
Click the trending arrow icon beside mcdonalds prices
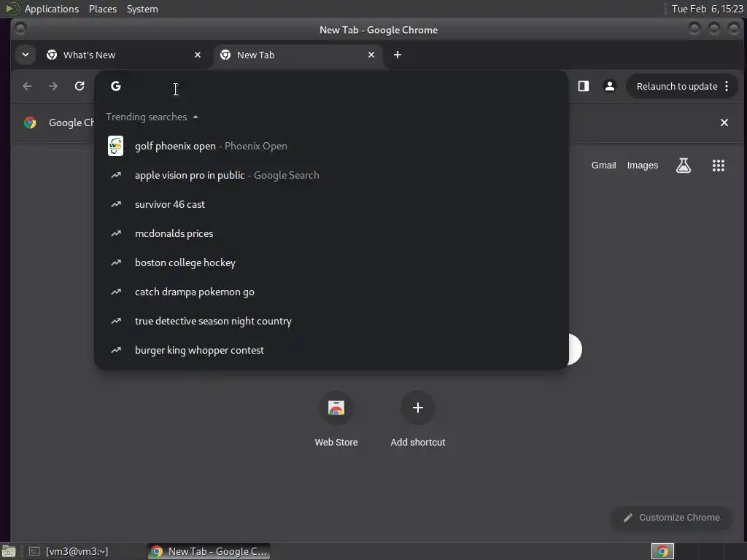[116, 233]
